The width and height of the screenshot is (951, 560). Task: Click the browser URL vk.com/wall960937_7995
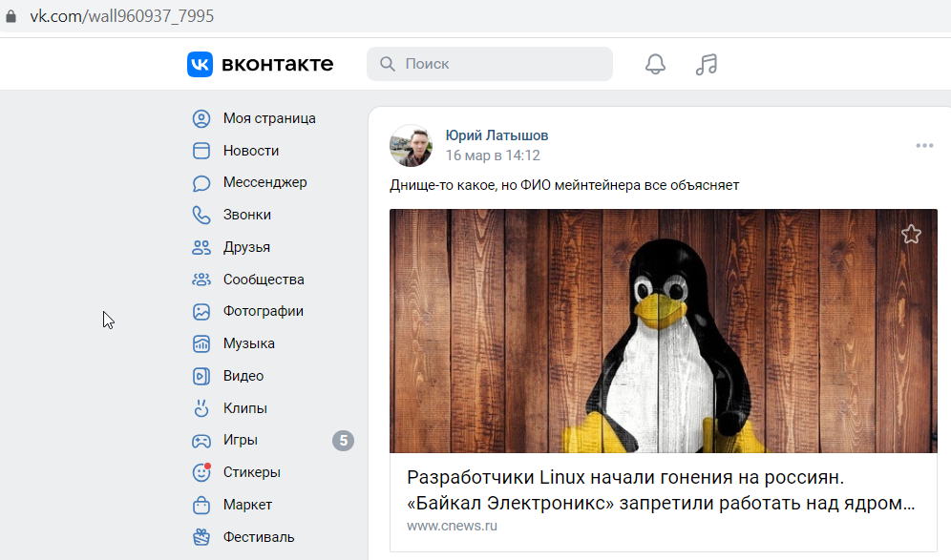122,16
